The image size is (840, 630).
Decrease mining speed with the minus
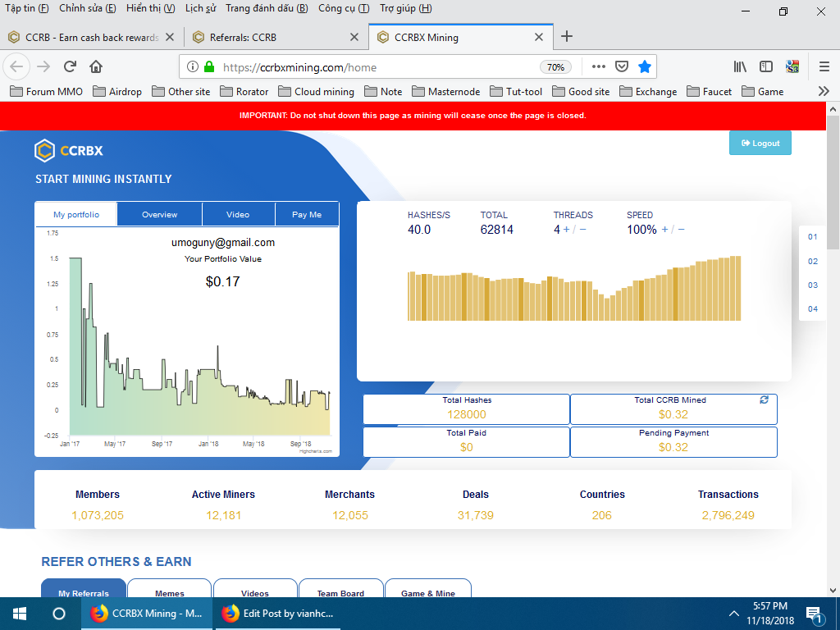pos(681,230)
